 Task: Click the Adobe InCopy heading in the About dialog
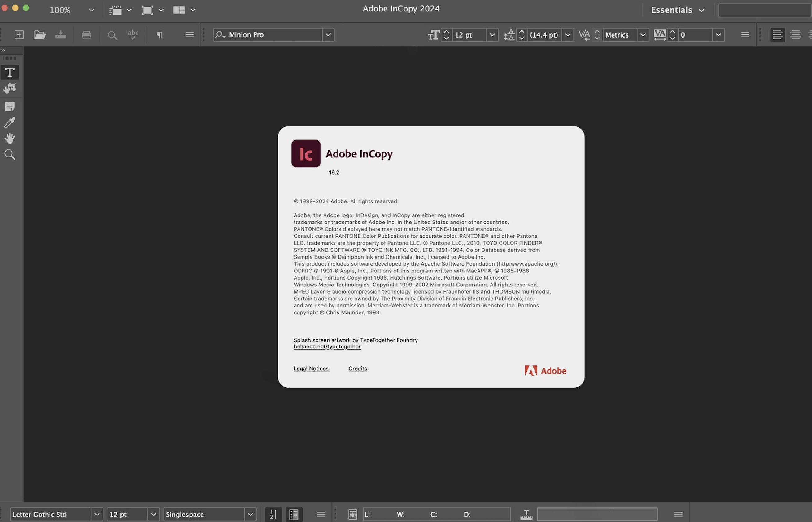[359, 154]
